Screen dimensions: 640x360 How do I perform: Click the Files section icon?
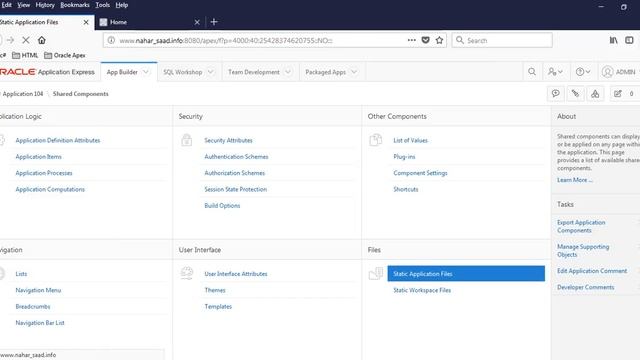(x=376, y=273)
